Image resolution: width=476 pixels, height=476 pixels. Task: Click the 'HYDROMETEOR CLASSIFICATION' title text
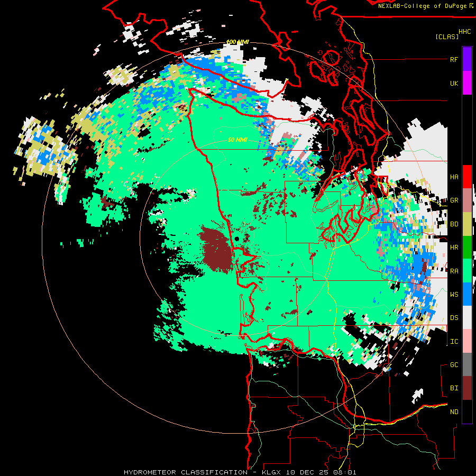[186, 472]
